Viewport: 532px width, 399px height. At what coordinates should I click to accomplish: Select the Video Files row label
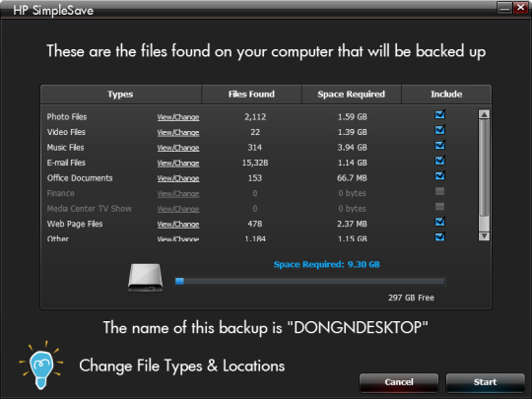coord(66,132)
